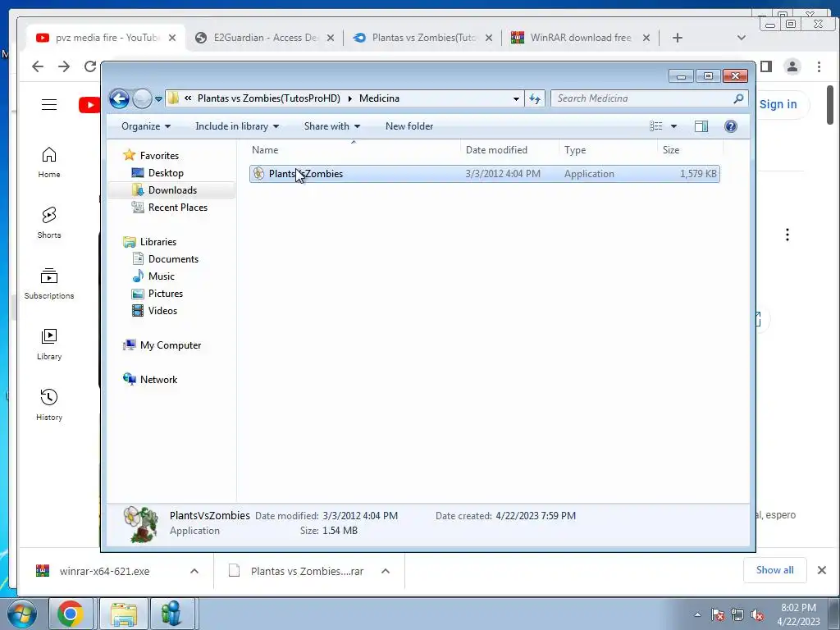The width and height of the screenshot is (840, 630).
Task: Switch to E2Guardian Access Denied tab
Action: (x=265, y=38)
